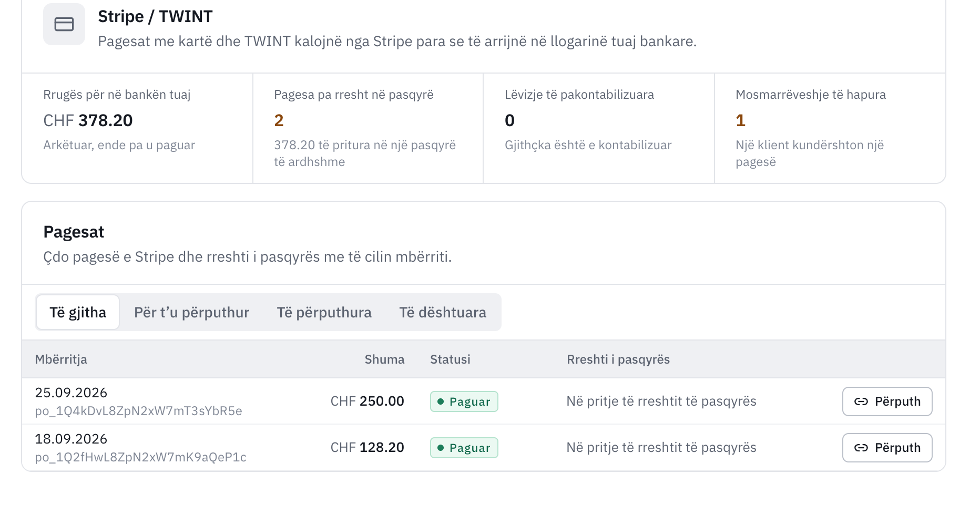Click the Shuma column header
Screen dimensions: 980x515
[x=384, y=359]
